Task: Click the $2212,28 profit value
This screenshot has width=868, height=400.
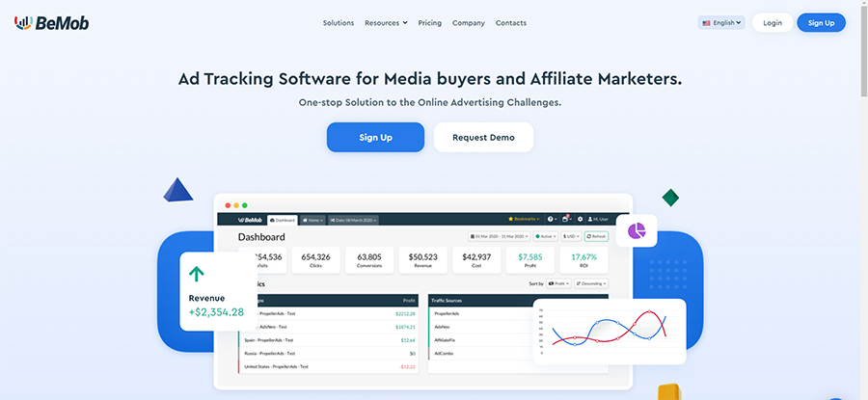Action: point(405,313)
